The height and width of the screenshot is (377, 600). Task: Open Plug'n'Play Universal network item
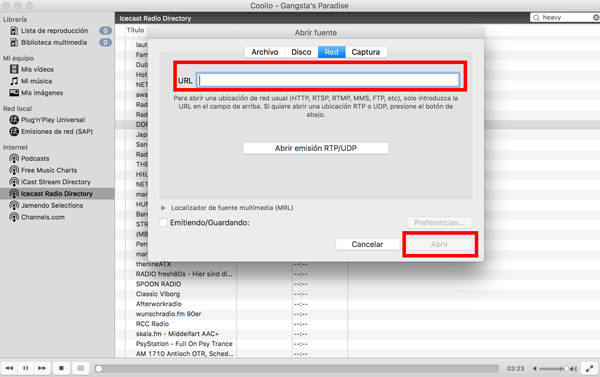tap(53, 120)
